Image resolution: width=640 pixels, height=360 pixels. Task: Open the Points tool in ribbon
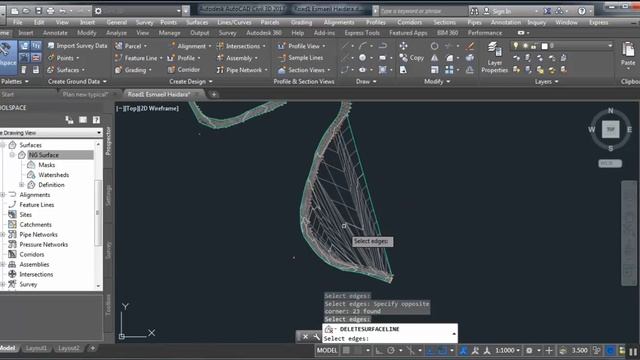click(64, 58)
